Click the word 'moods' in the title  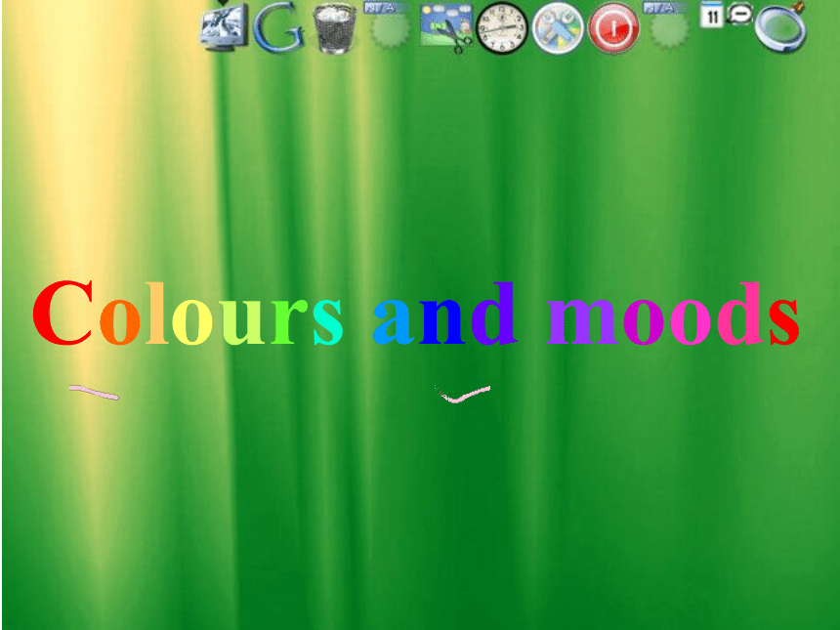[x=673, y=313]
